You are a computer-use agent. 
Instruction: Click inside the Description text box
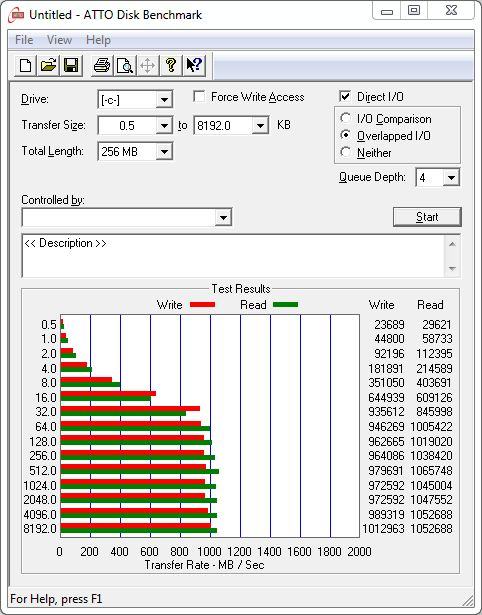(233, 256)
